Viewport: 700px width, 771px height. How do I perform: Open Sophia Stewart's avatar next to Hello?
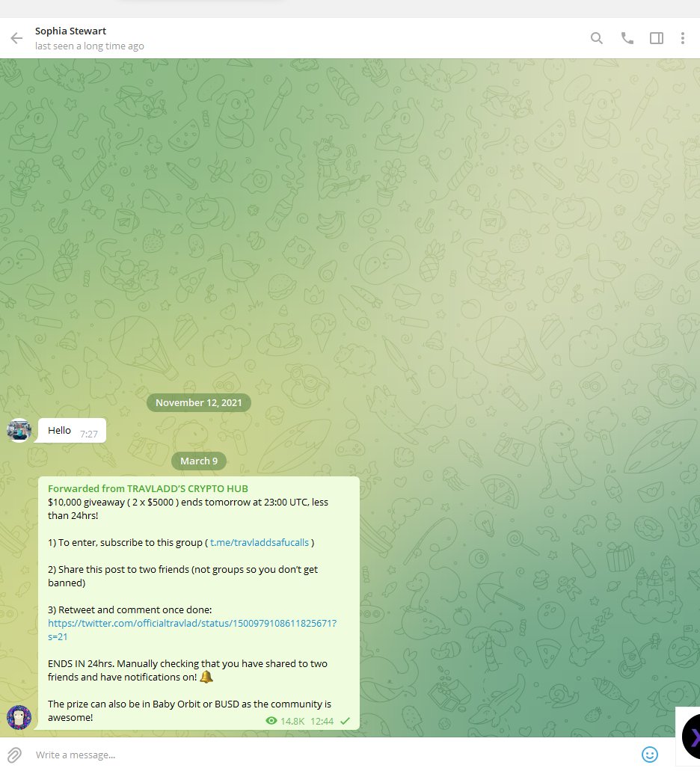[19, 430]
